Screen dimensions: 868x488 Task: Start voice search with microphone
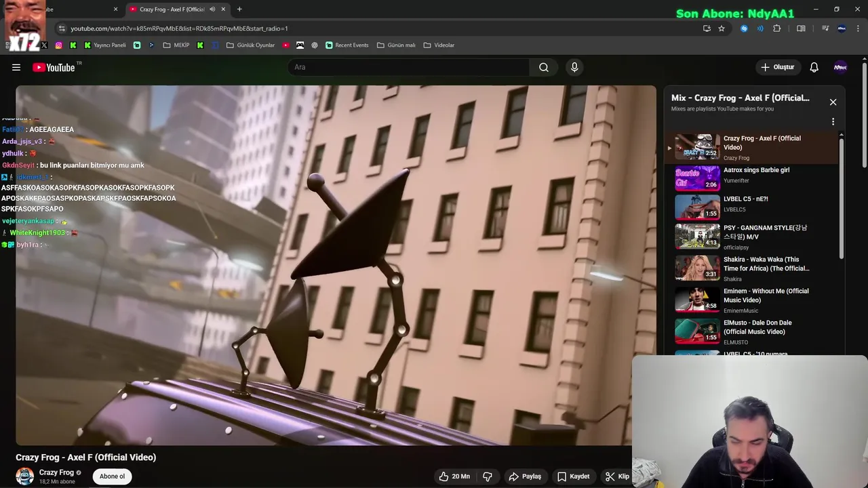tap(574, 67)
